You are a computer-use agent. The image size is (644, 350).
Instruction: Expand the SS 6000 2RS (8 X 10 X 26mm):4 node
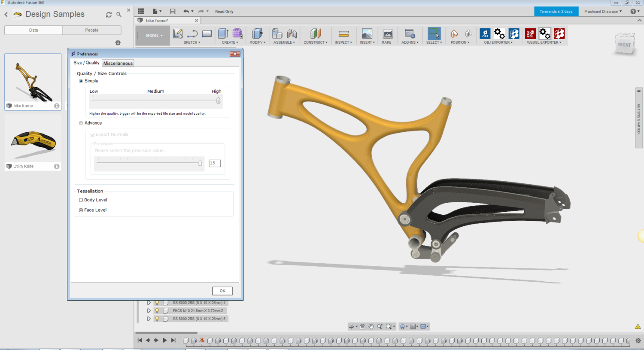pos(149,302)
